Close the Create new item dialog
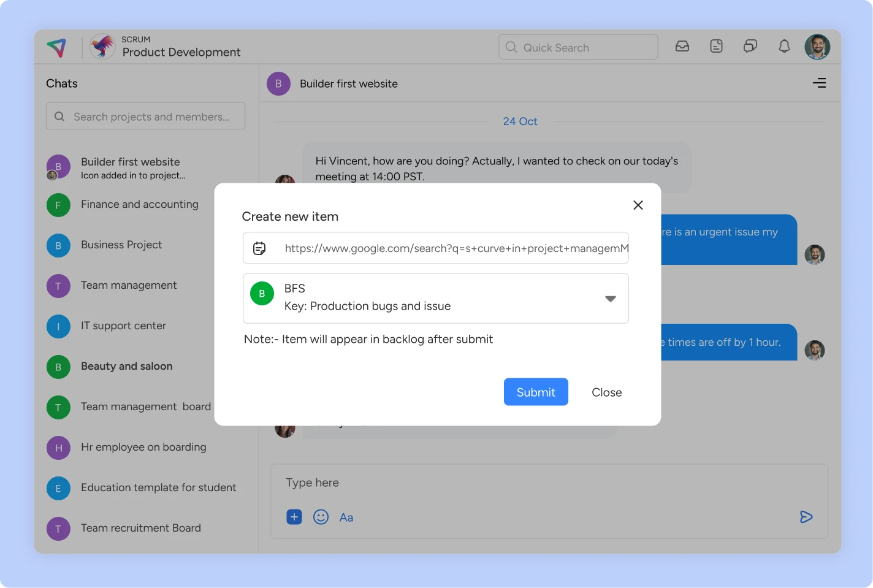The width and height of the screenshot is (873, 588). (638, 205)
